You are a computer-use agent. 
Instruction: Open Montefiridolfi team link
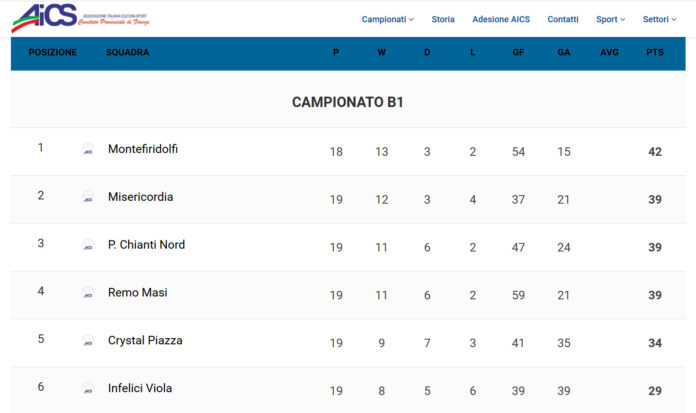(x=143, y=149)
